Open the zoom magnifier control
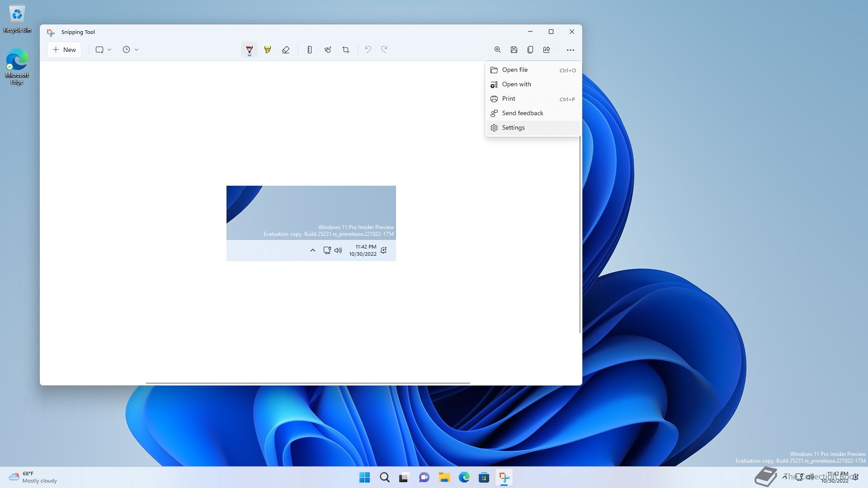The image size is (868, 488). point(497,50)
